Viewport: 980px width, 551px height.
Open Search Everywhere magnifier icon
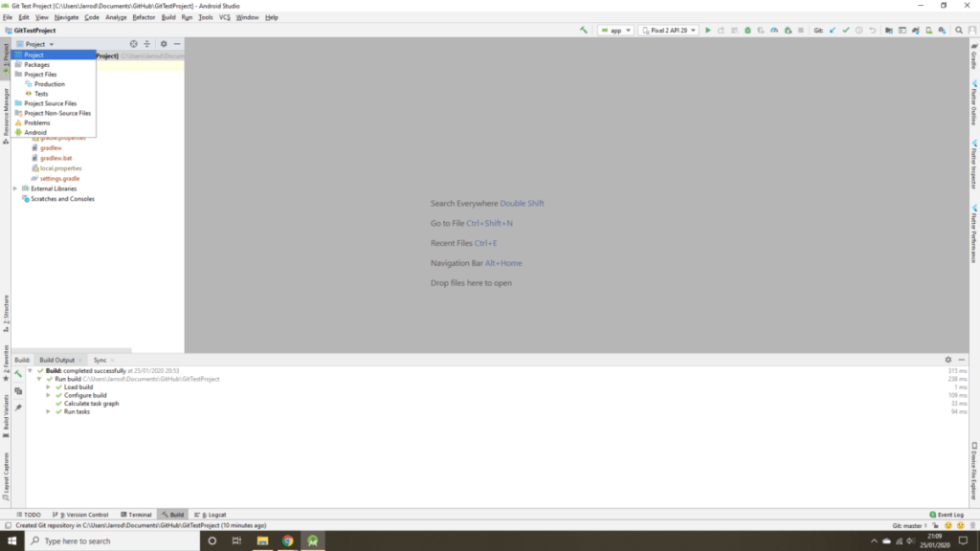click(959, 31)
